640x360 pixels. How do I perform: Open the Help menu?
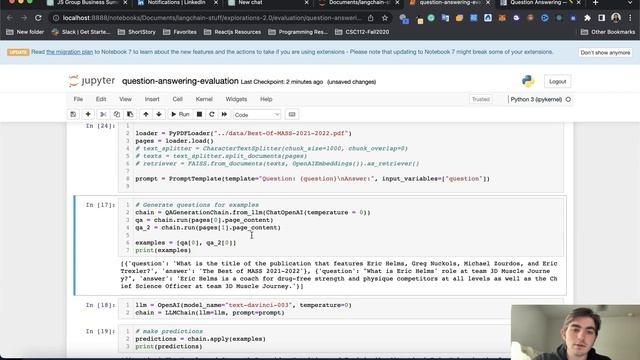(266, 99)
